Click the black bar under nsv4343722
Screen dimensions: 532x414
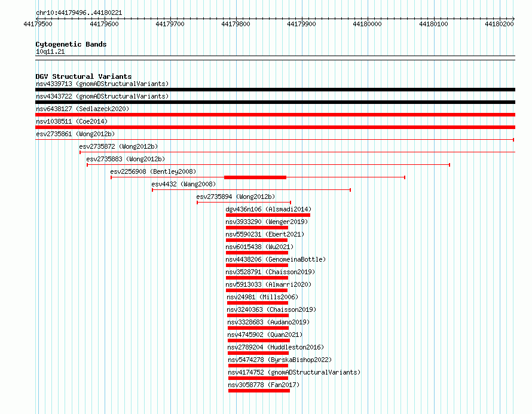click(x=275, y=102)
